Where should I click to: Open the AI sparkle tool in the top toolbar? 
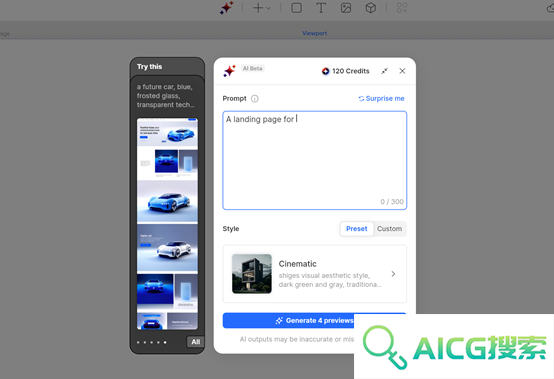click(x=226, y=7)
